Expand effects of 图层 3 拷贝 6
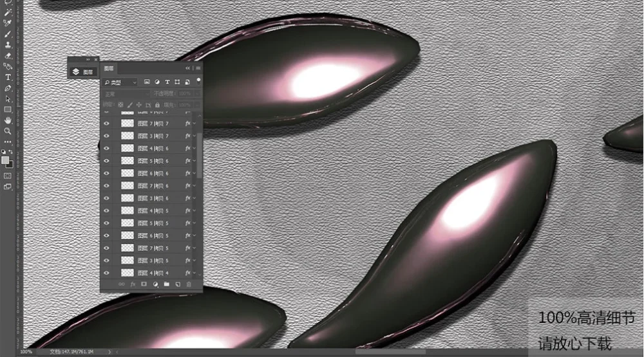This screenshot has height=357, width=644. (194, 198)
